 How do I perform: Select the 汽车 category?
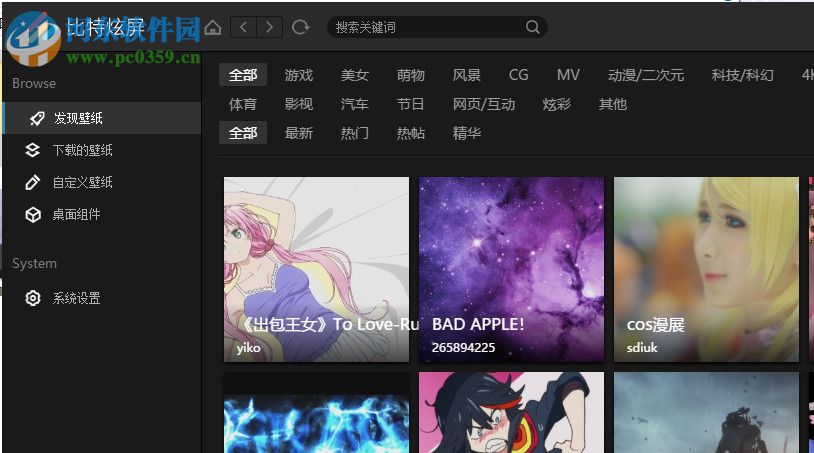click(x=355, y=104)
